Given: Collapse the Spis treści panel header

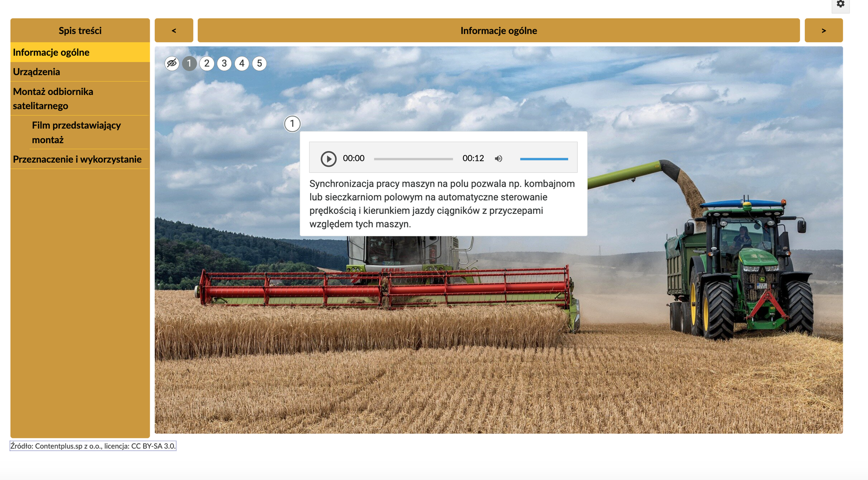Looking at the screenshot, I should coord(80,31).
